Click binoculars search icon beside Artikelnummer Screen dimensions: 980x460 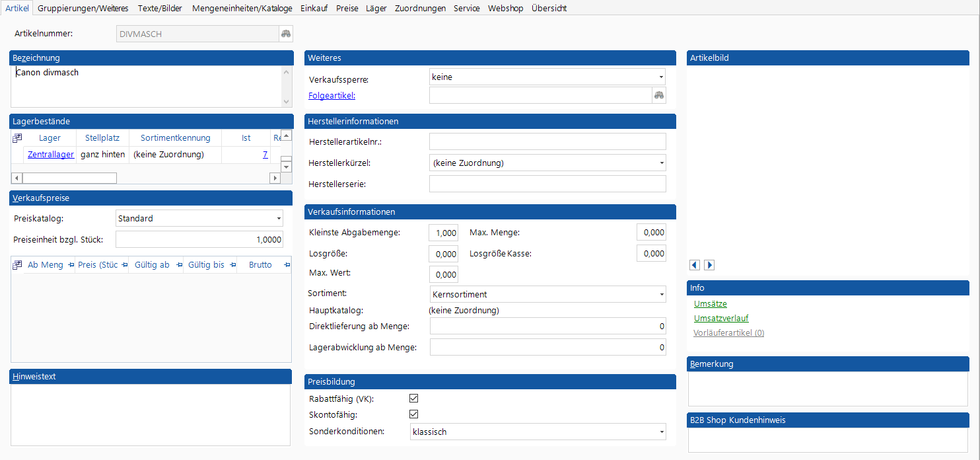click(285, 34)
